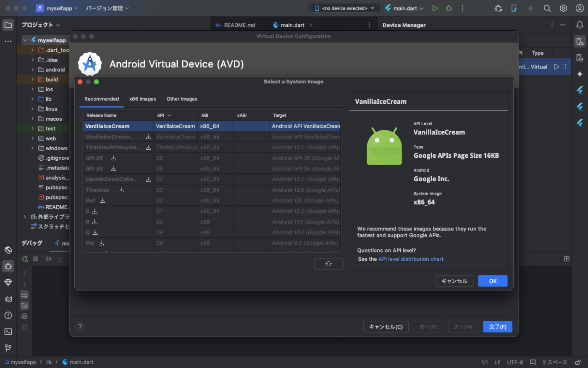Screen dimensions: 588x368
Task: Click UTF-8 encoding in the status bar
Action: [515, 362]
